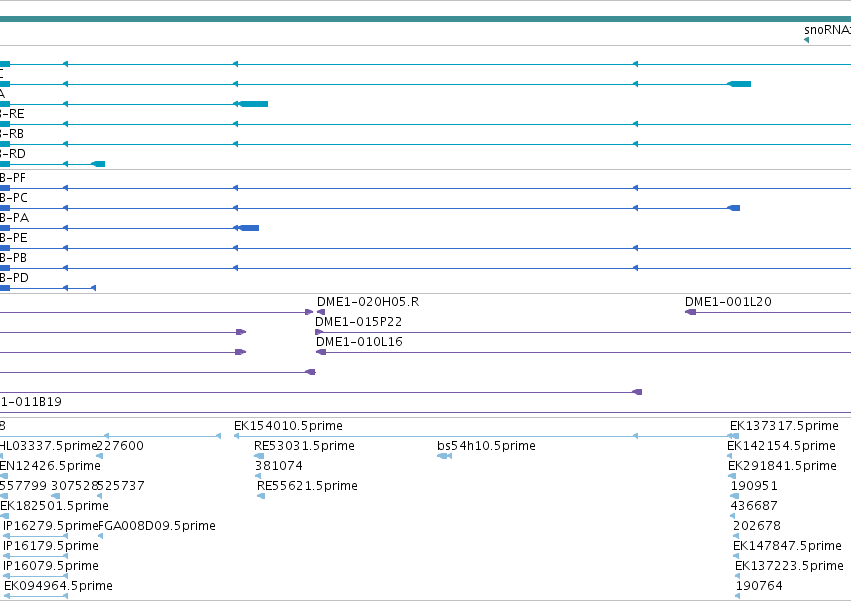
Task: Click the 307528 EST label
Action: click(x=74, y=486)
